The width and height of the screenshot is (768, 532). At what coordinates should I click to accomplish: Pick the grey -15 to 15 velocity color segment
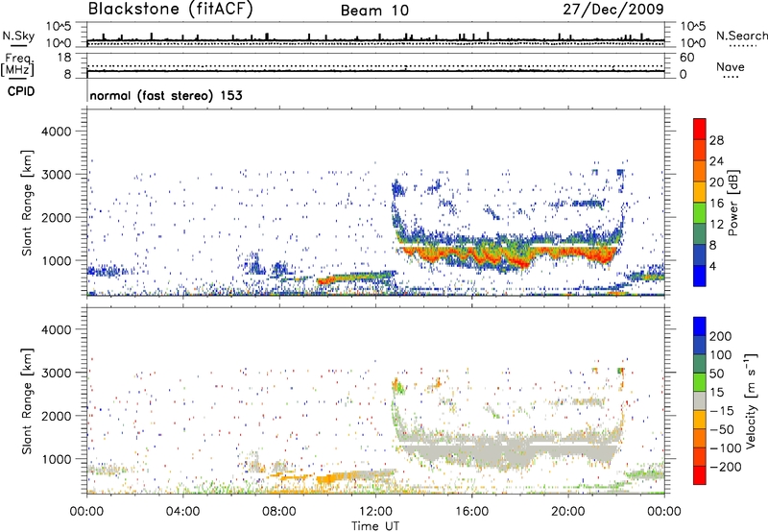(700, 400)
